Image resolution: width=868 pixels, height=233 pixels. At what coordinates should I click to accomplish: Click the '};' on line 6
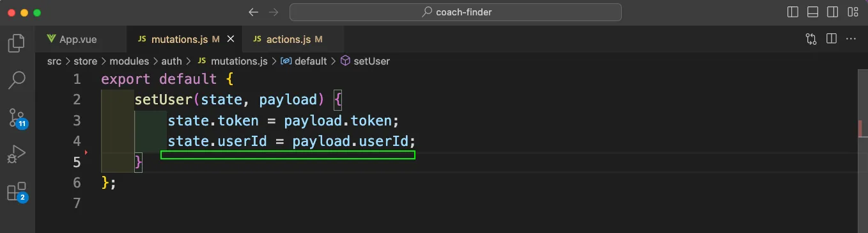pos(109,182)
